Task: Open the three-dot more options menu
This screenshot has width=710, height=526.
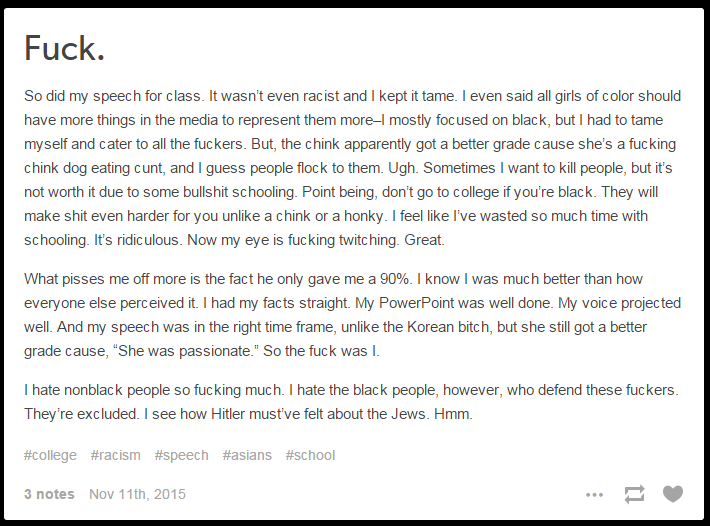Action: [x=594, y=495]
